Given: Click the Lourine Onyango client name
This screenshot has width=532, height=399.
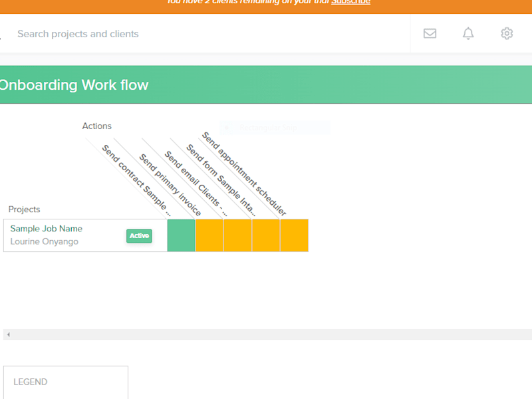Looking at the screenshot, I should pyautogui.click(x=44, y=241).
